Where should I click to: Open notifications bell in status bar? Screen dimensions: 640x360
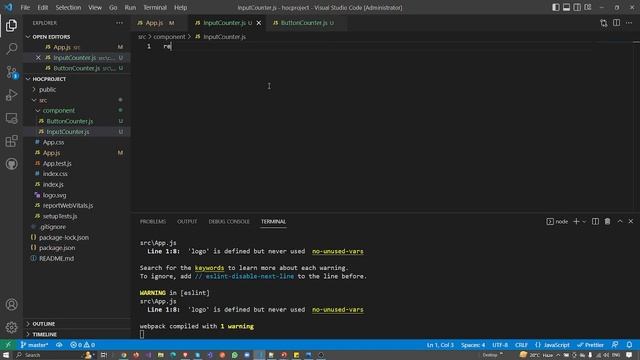[629, 345]
